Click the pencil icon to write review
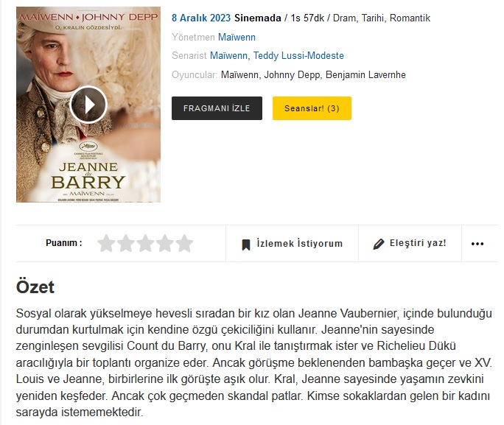The image size is (504, 425). [379, 244]
